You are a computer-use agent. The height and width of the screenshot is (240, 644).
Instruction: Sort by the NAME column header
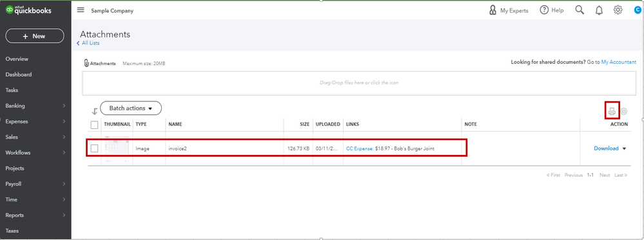[175, 124]
